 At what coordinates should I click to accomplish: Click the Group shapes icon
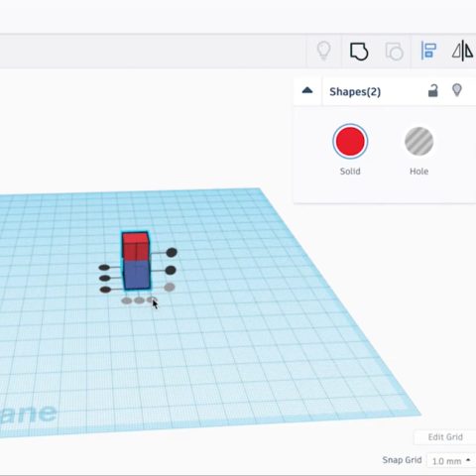point(359,52)
